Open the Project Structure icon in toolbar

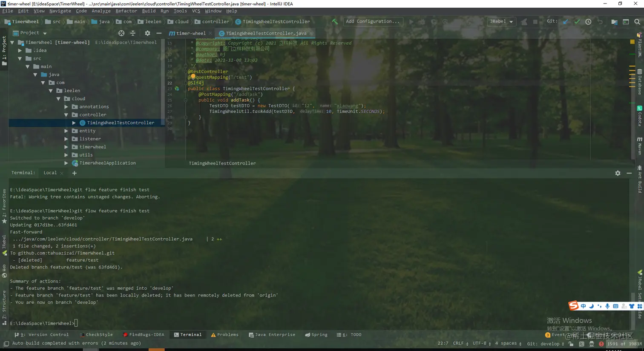[x=614, y=22]
